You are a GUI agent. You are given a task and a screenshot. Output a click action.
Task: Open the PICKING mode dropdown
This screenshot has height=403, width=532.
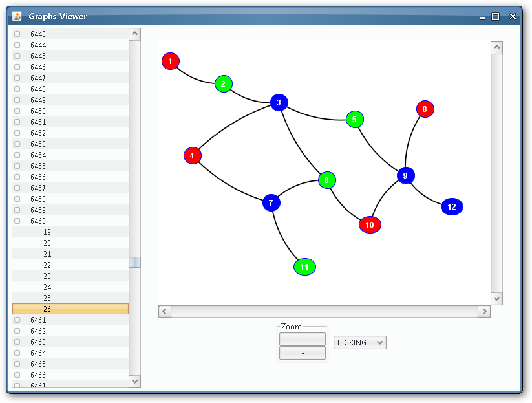360,343
